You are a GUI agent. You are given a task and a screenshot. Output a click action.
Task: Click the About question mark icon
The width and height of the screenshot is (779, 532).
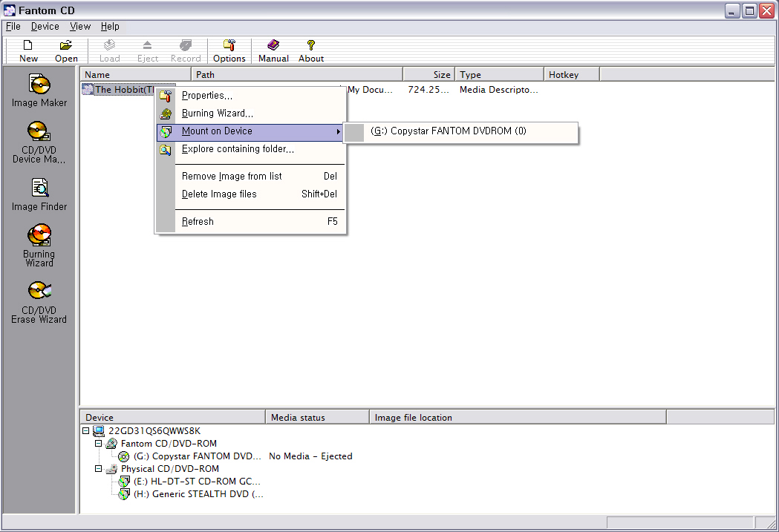310,51
